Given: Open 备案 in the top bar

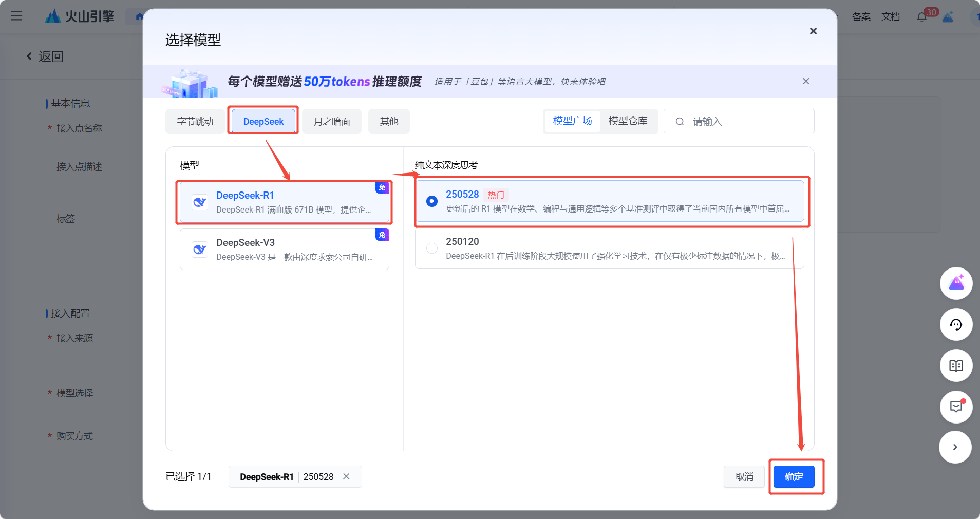Looking at the screenshot, I should [x=861, y=17].
